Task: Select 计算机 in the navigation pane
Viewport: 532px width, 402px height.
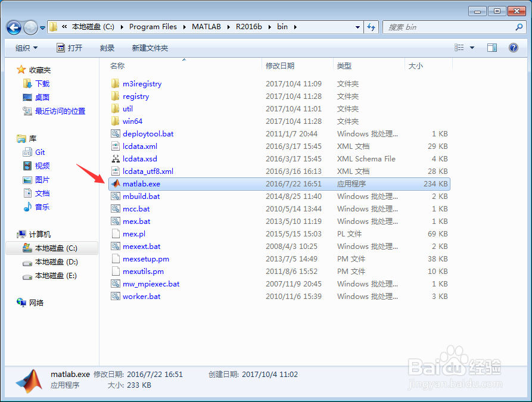Action: click(40, 235)
